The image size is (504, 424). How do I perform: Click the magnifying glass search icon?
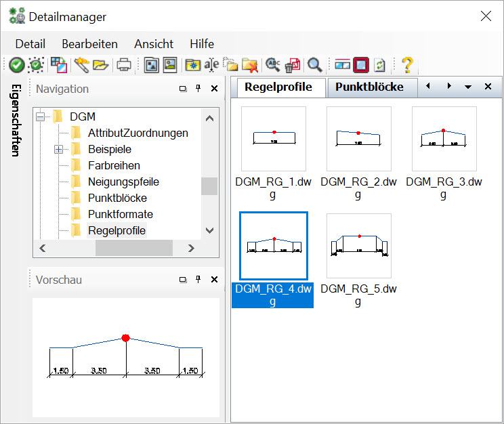click(314, 65)
